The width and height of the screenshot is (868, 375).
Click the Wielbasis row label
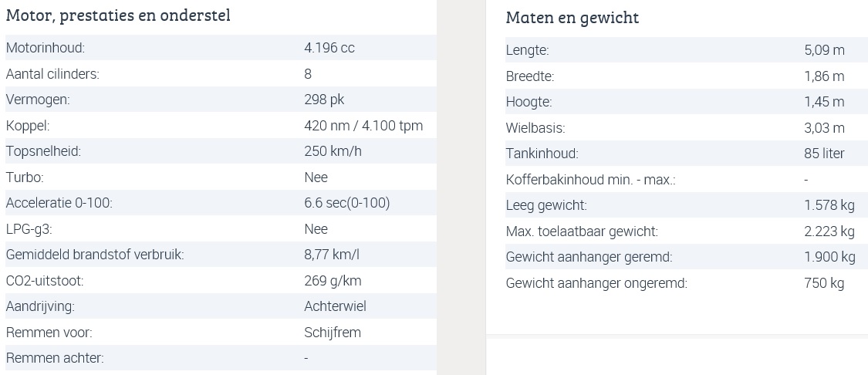coord(535,128)
